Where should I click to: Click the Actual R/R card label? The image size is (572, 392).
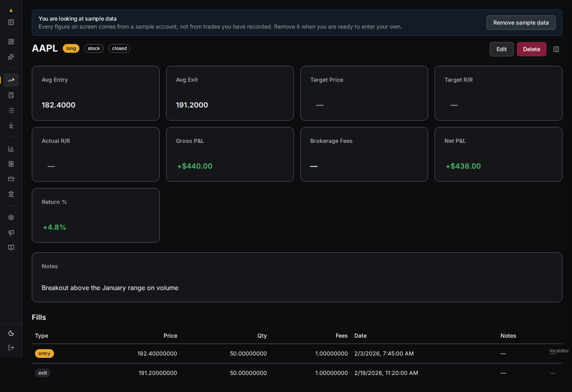(56, 141)
